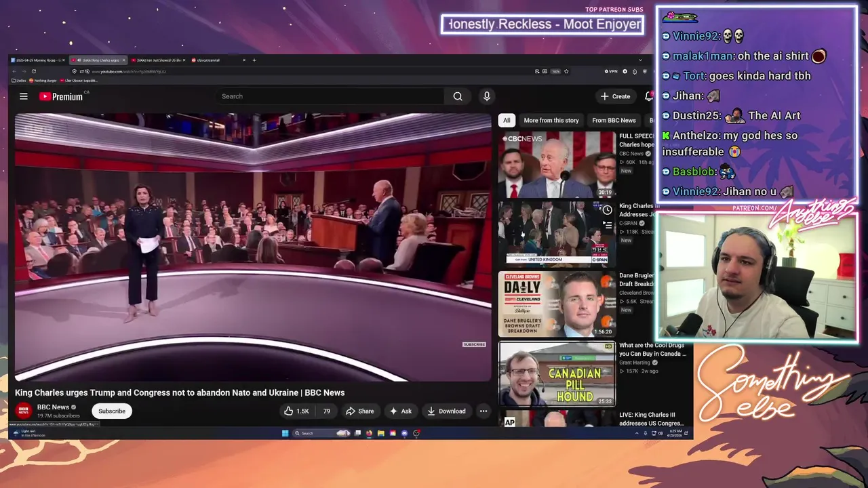Open 'LIVE: King Charles III addresses' title
Screen dimensions: 868x488
[652, 419]
